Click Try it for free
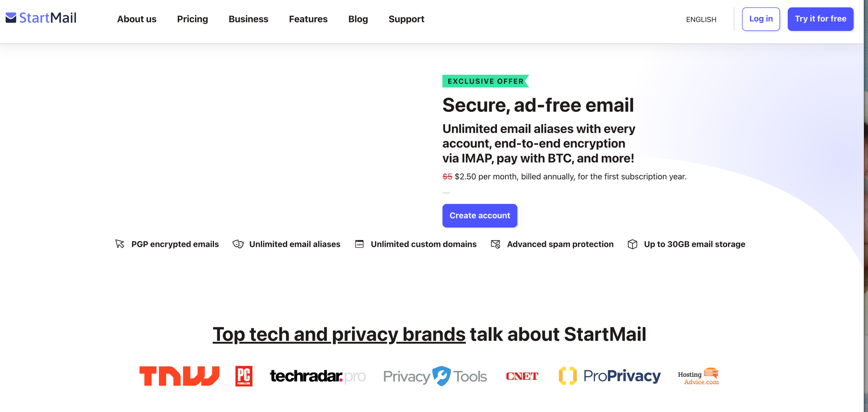868x412 pixels. [x=820, y=19]
